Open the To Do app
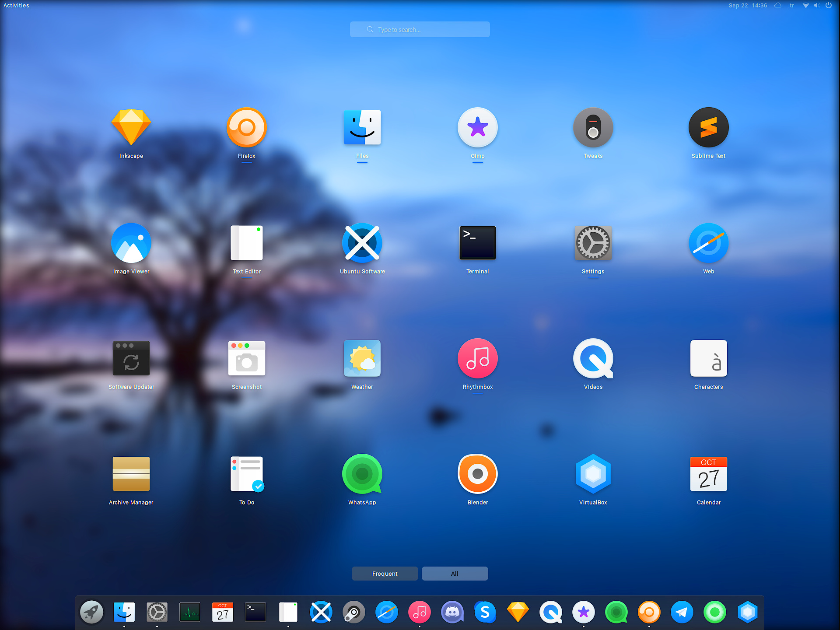840x630 pixels. tap(247, 474)
